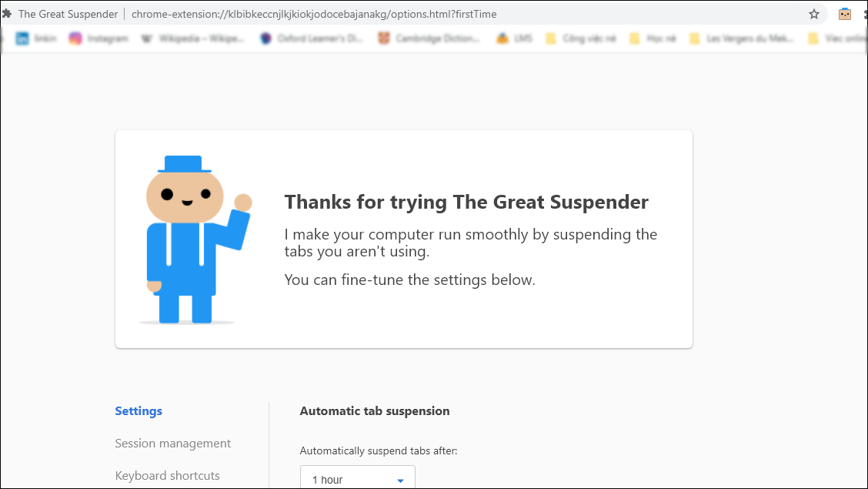Image resolution: width=868 pixels, height=489 pixels.
Task: Open the Instagram bookmark
Action: (98, 39)
